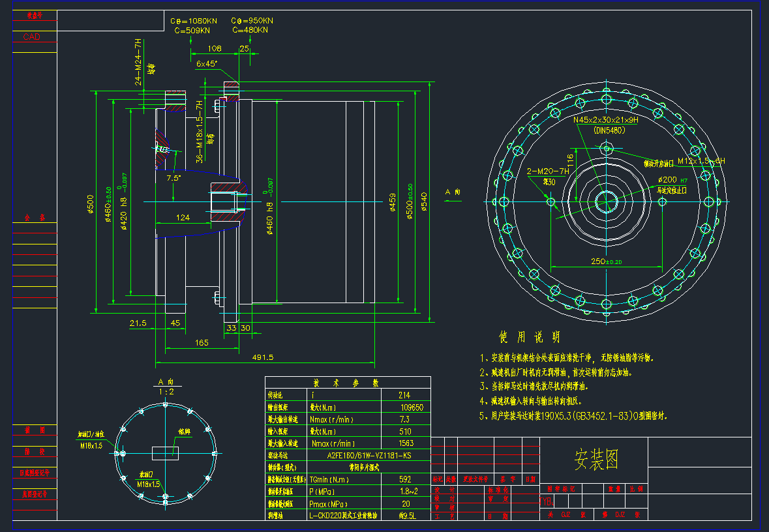Screen dimensions: 769x532
Task: Click the 安装图 title block text
Action: (x=595, y=460)
